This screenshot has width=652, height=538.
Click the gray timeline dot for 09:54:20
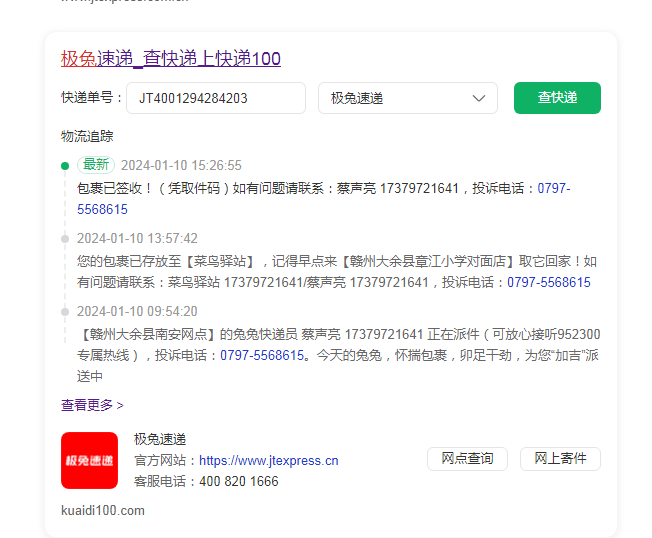point(65,312)
